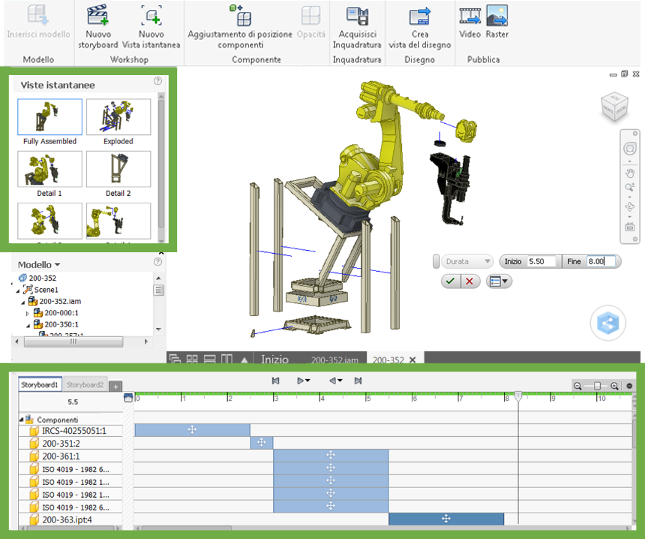Image resolution: width=645 pixels, height=539 pixels.
Task: Select 200-352 root in model tree
Action: tap(37, 278)
